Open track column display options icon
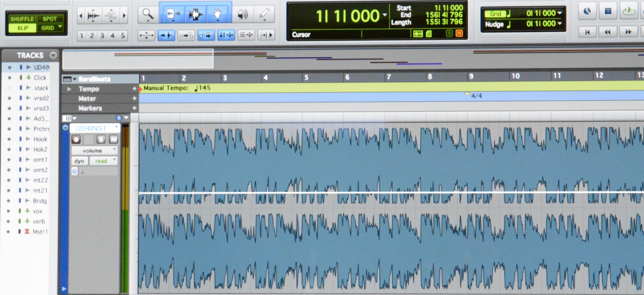 coord(70,118)
